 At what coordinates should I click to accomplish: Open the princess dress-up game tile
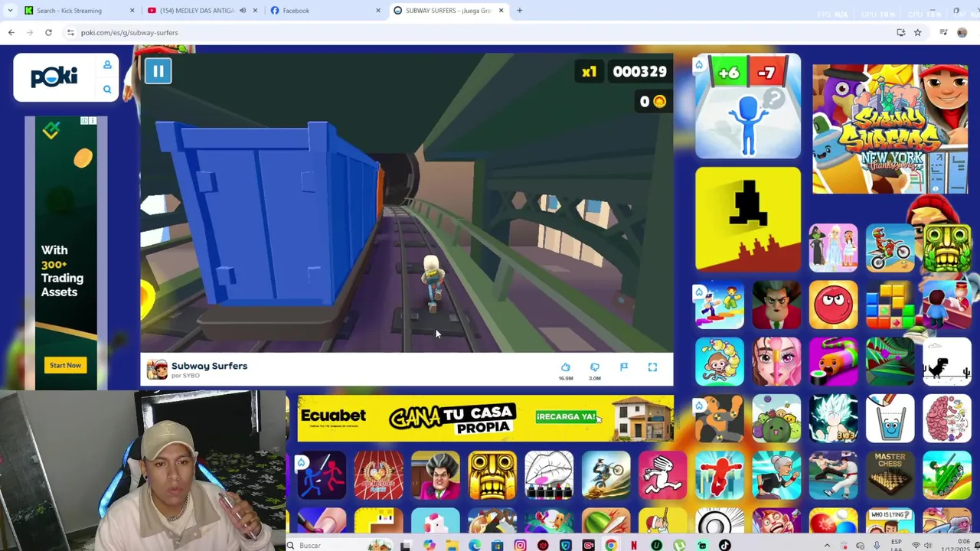click(833, 247)
